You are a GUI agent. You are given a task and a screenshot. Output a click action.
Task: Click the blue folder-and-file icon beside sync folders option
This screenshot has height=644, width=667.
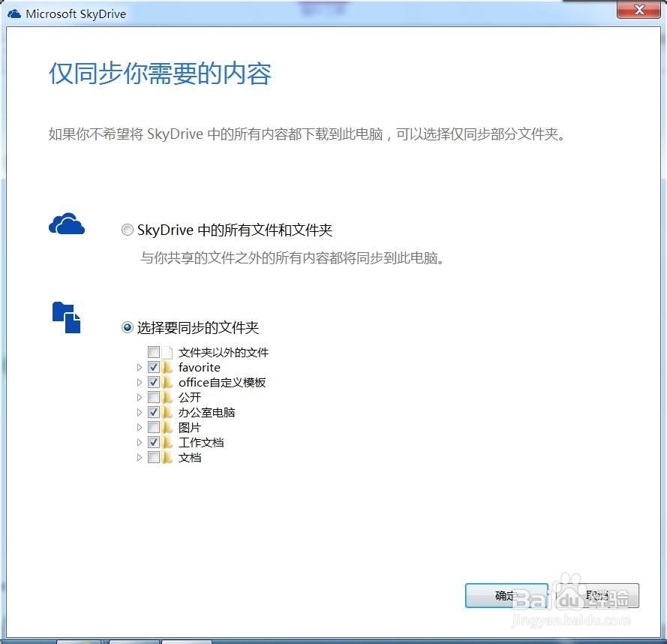click(66, 317)
